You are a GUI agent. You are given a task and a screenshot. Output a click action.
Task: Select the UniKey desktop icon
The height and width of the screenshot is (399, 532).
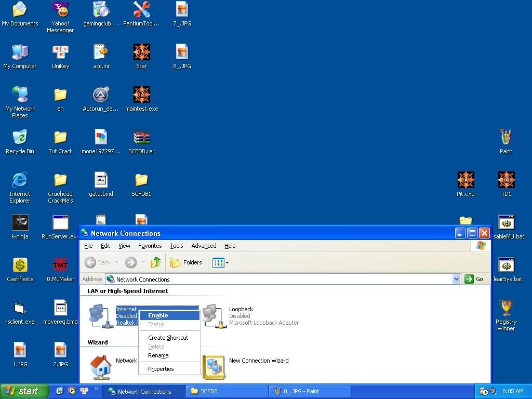tap(60, 56)
